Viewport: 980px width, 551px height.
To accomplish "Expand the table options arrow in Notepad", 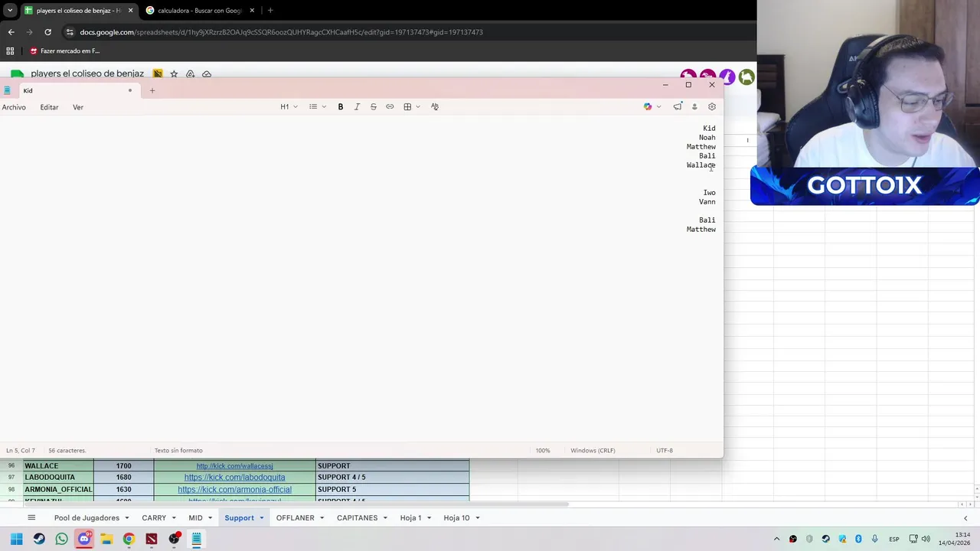I will tap(418, 106).
